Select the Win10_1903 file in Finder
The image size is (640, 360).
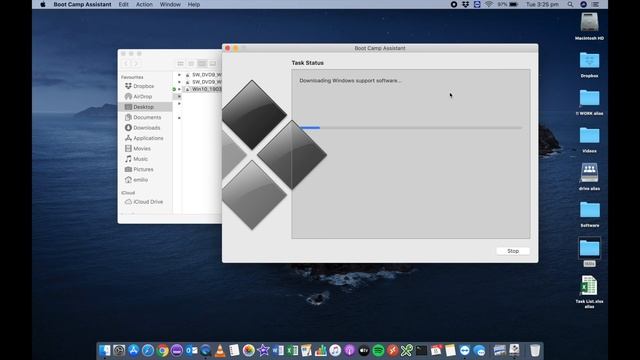(x=207, y=89)
